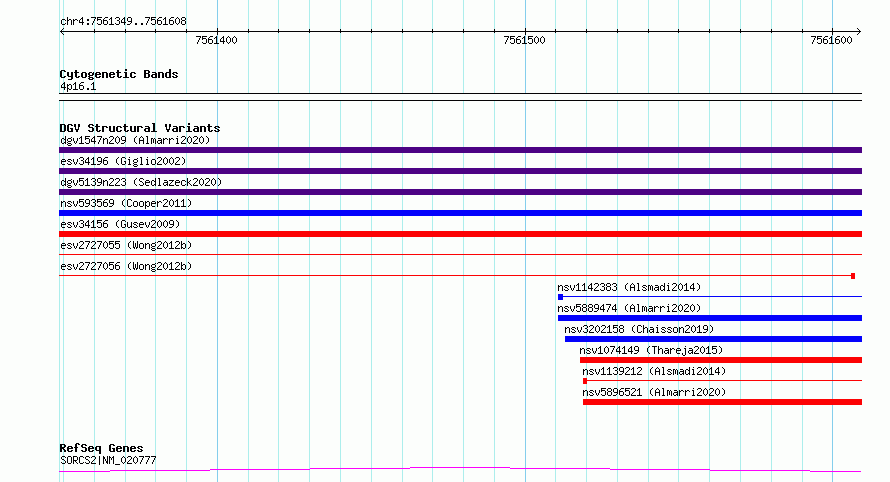Viewport: 890px width, 482px height.
Task: Click red end marker of esv2727056
Action: pyautogui.click(x=853, y=276)
